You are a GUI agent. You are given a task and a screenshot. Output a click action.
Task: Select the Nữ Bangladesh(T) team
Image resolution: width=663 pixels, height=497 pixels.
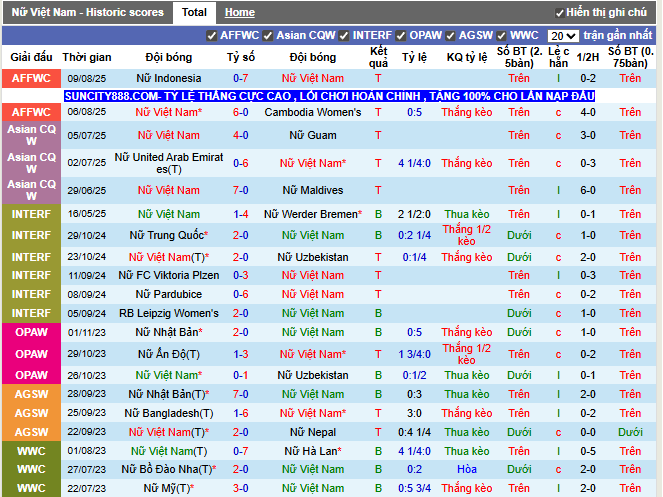(x=168, y=413)
